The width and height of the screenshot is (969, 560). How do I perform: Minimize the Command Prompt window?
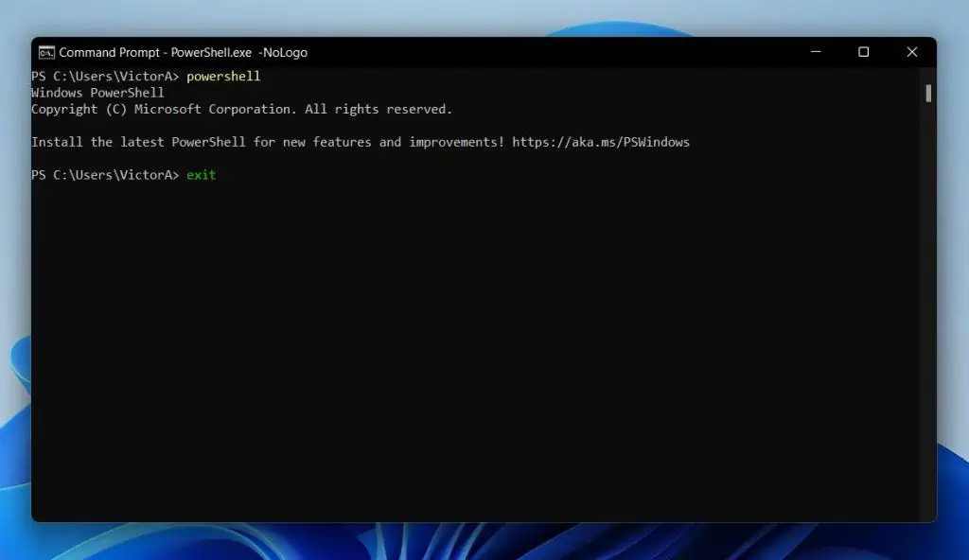816,52
